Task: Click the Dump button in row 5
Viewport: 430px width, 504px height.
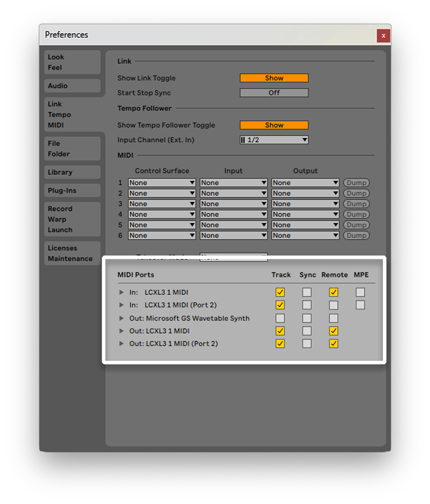Action: (x=356, y=225)
